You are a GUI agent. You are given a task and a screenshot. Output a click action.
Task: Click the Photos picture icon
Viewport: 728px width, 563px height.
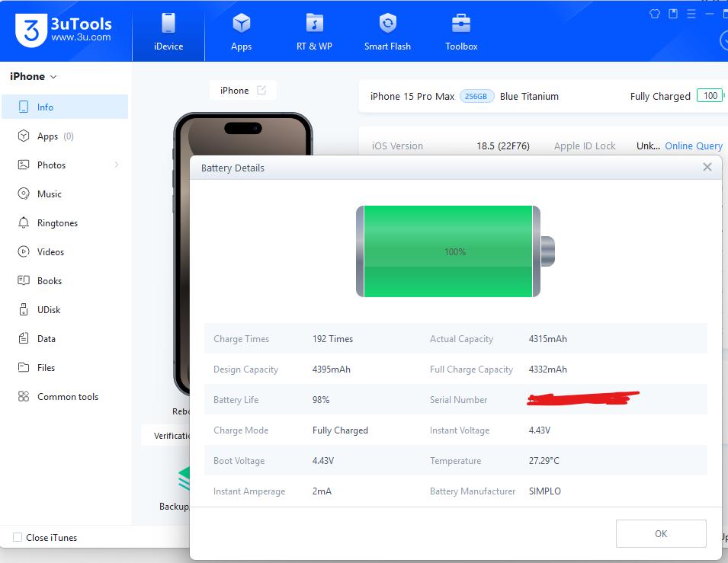[x=23, y=165]
